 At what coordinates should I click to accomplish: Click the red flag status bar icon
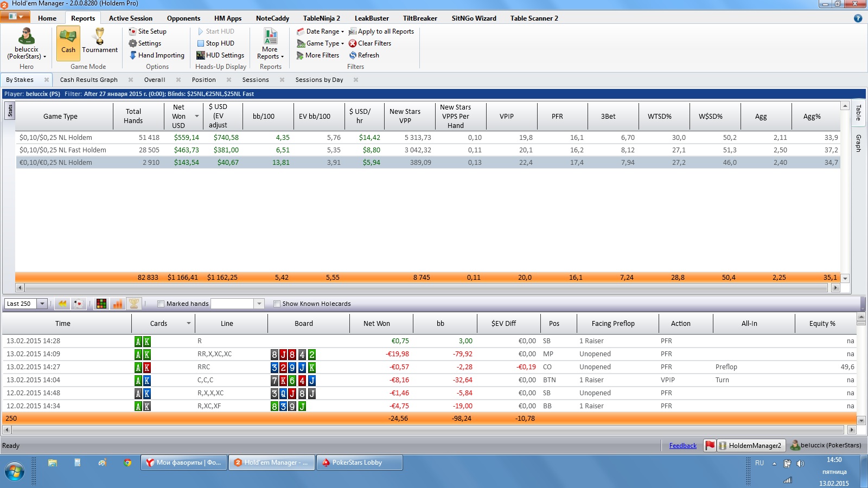(710, 446)
